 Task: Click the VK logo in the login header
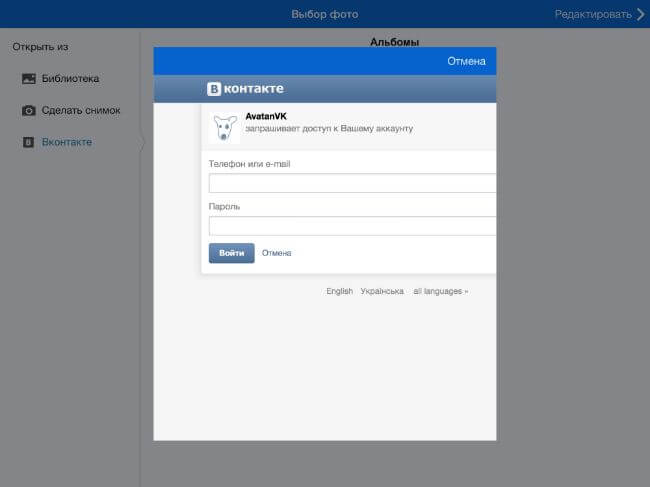tap(245, 89)
